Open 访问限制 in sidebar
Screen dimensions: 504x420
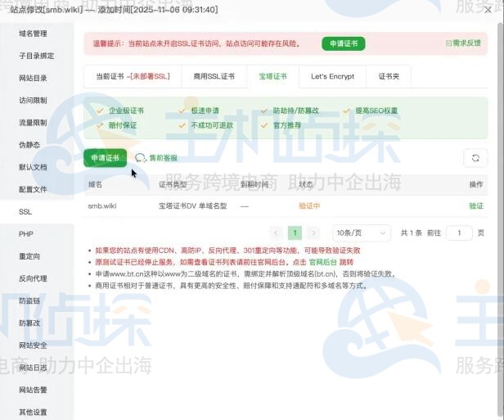click(33, 101)
